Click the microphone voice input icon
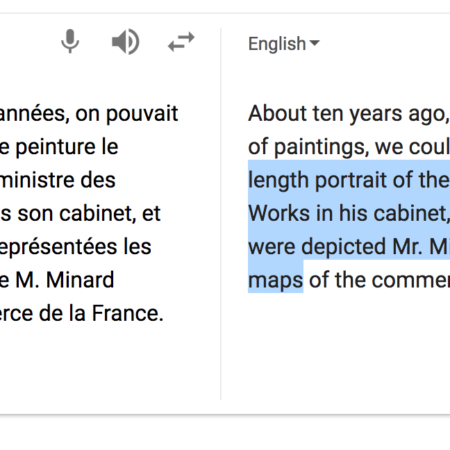The height and width of the screenshot is (450, 450). (70, 41)
